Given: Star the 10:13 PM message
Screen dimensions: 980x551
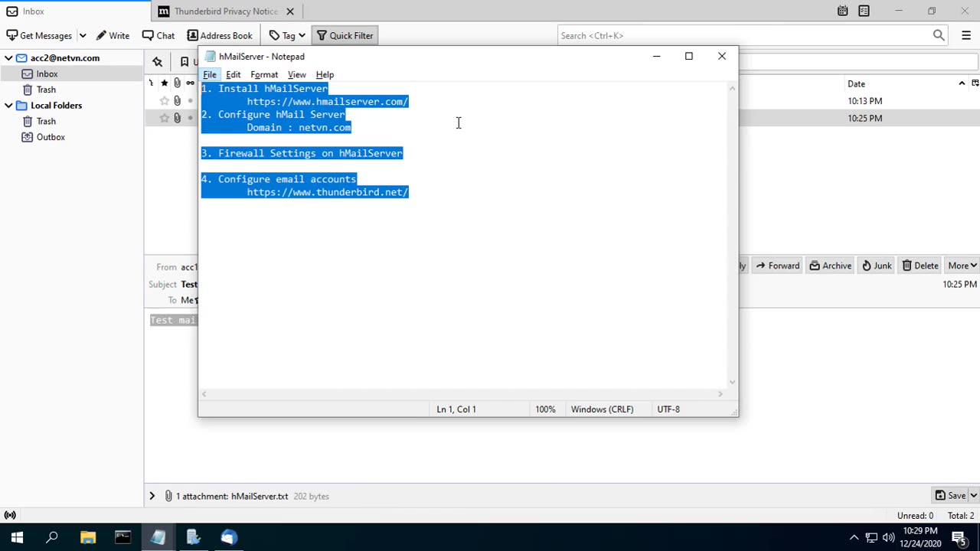Looking at the screenshot, I should pos(164,101).
